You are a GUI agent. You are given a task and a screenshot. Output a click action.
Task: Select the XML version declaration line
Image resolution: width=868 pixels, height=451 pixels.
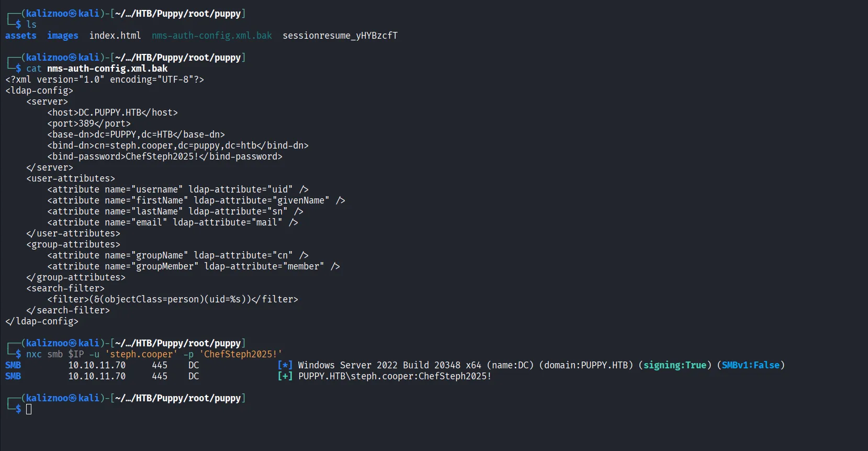[105, 80]
